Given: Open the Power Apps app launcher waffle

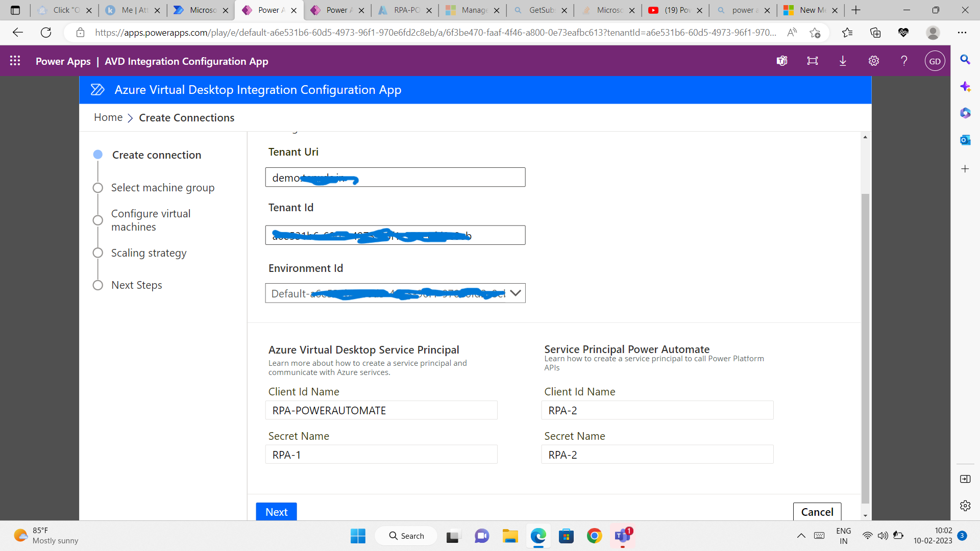Looking at the screenshot, I should 15,61.
